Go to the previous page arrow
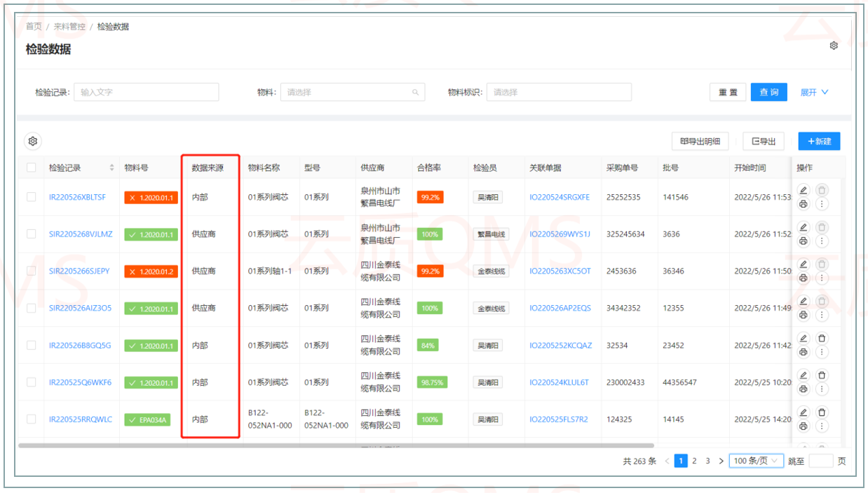Screen dimensions: 868x493 click(667, 461)
